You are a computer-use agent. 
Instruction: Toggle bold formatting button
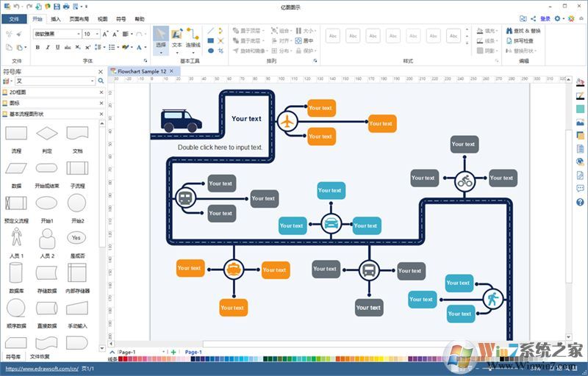point(37,48)
